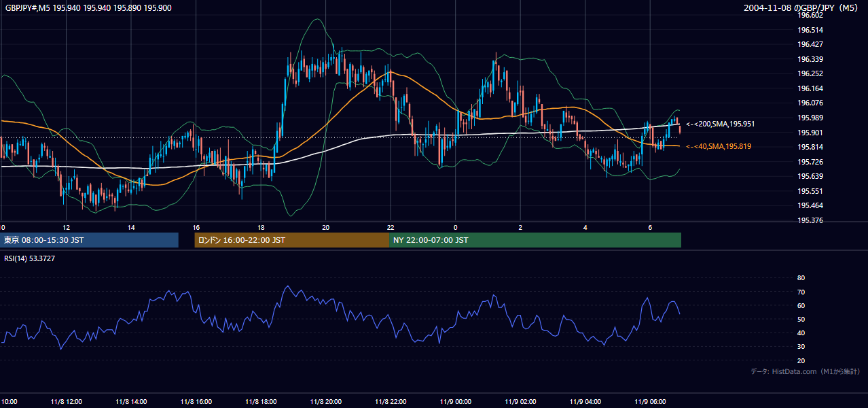Click price axis value 196.427

[x=810, y=44]
